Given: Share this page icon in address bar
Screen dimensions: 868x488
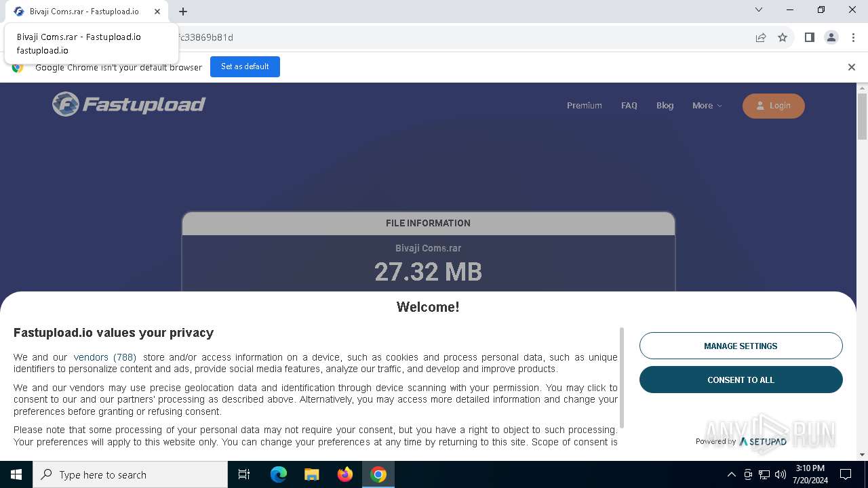Looking at the screenshot, I should point(761,37).
